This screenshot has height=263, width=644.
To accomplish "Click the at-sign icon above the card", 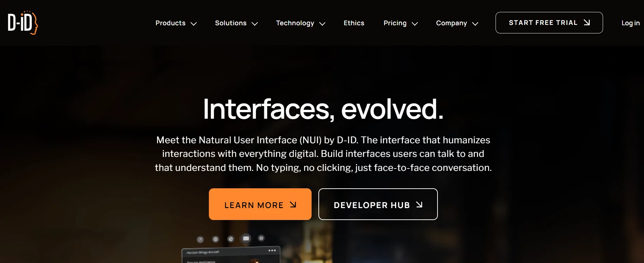I will click(231, 239).
